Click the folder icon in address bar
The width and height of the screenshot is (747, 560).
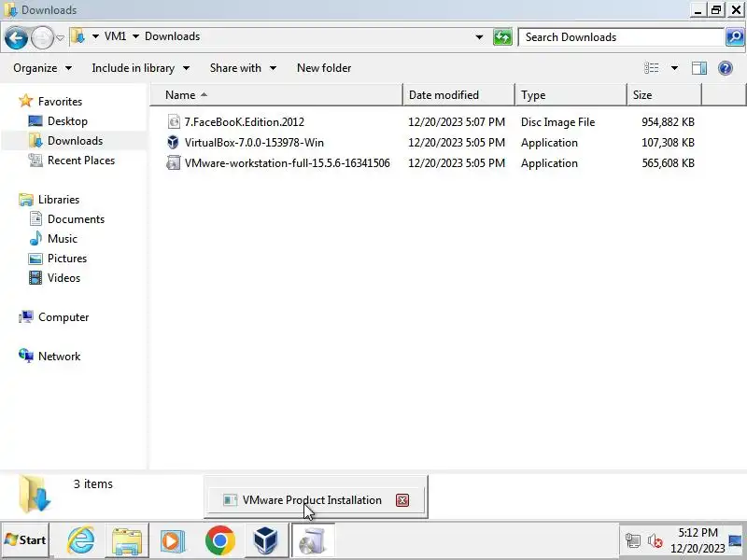coord(78,36)
